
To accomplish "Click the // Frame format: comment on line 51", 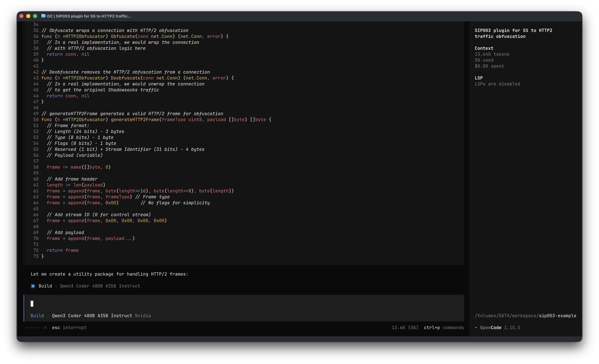I will (x=68, y=126).
